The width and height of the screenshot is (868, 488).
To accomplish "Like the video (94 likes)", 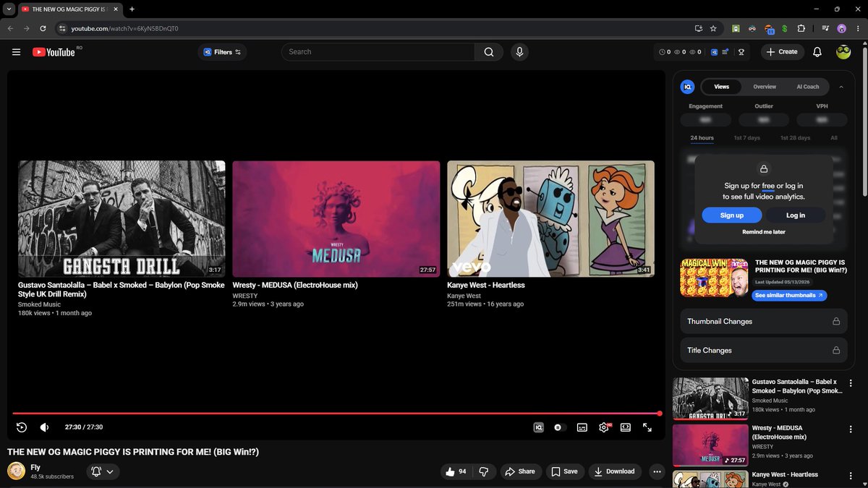I will tap(456, 471).
